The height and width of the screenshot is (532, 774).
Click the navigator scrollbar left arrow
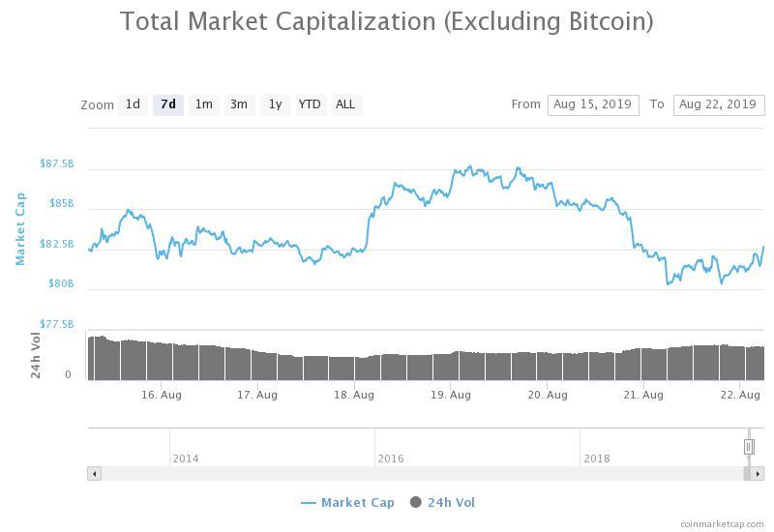pyautogui.click(x=94, y=473)
